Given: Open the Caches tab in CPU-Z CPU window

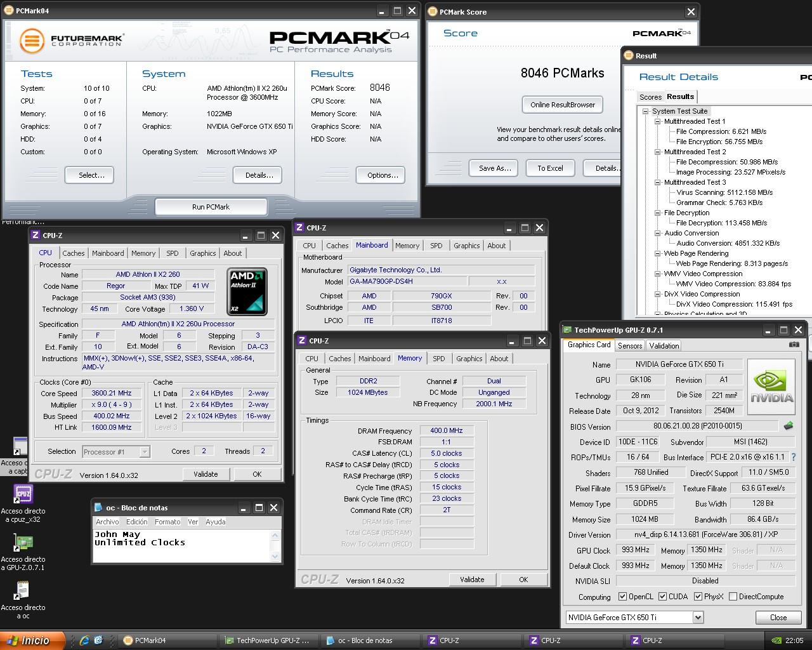Looking at the screenshot, I should 74,253.
